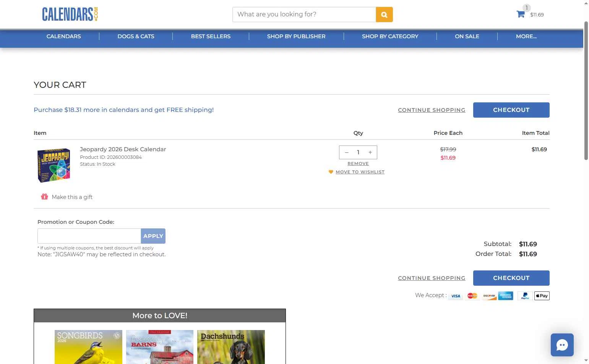Open the On Sale menu
Image resolution: width=589 pixels, height=364 pixels.
tap(467, 36)
